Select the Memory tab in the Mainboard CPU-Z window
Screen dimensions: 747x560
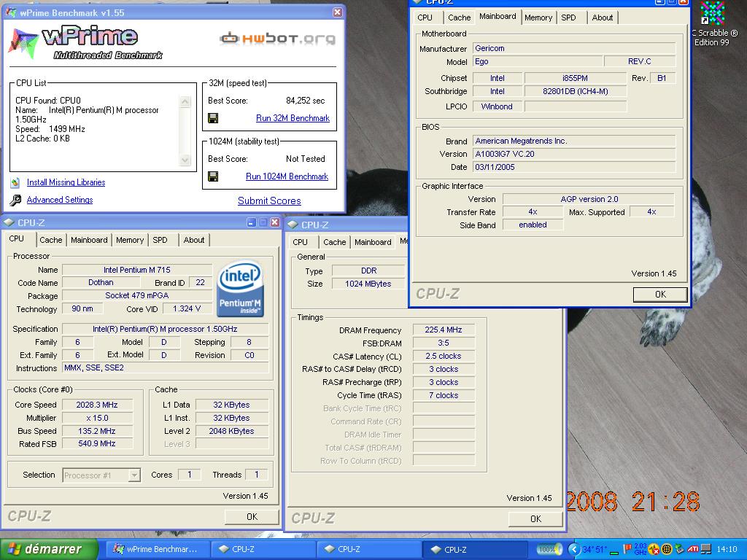[x=538, y=17]
